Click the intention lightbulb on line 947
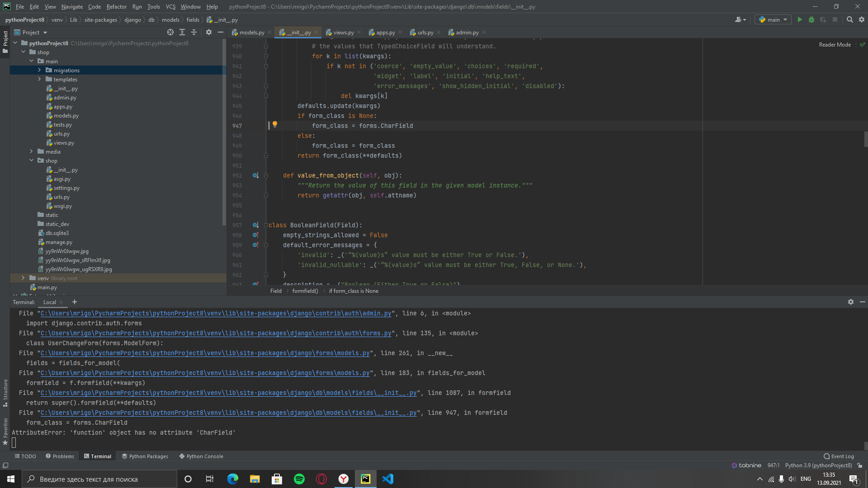Image resolution: width=868 pixels, height=488 pixels. click(275, 124)
